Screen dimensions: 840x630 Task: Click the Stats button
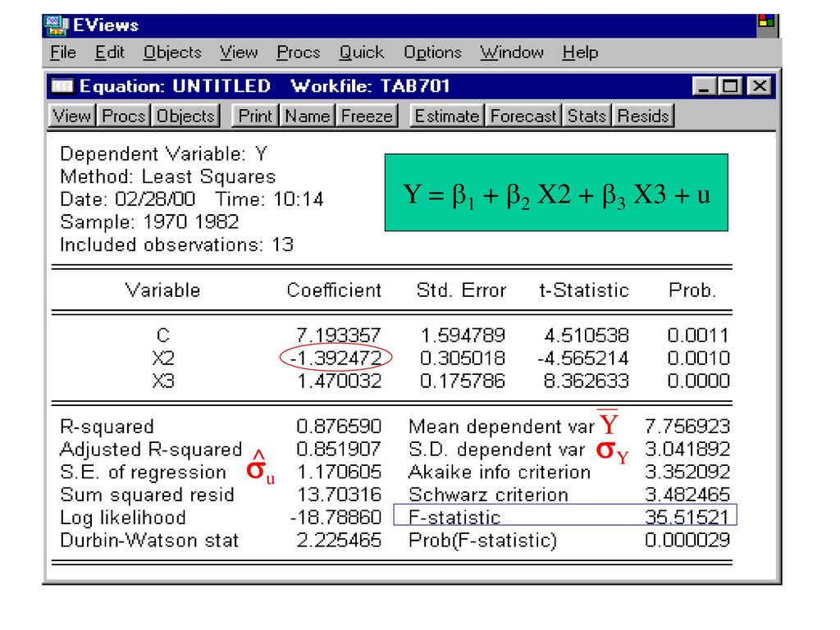[x=587, y=116]
